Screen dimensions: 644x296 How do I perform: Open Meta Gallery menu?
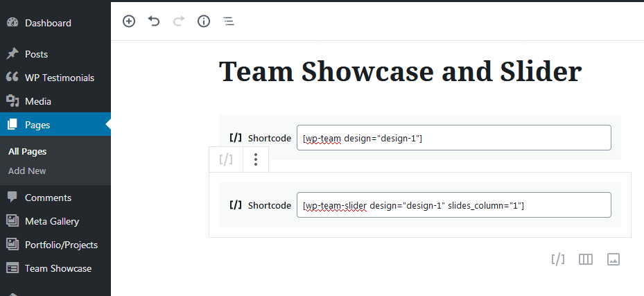(55, 221)
